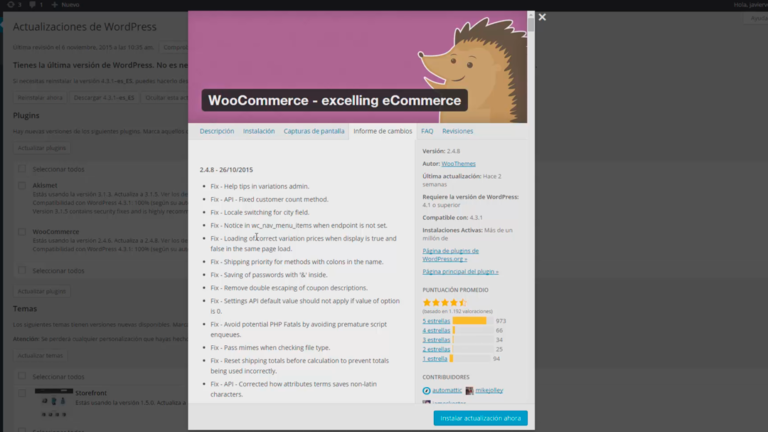
Task: Click the modal vertical scrollbar thumb
Action: click(531, 22)
